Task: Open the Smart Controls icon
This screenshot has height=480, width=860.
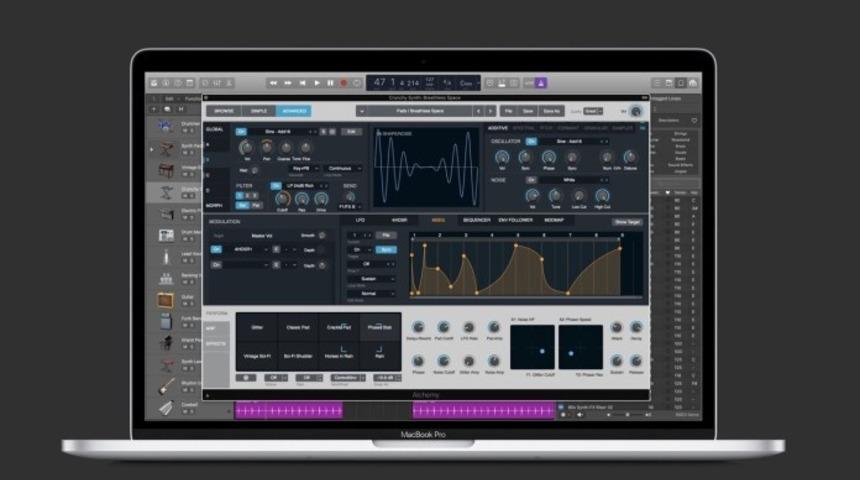Action: [x=205, y=83]
